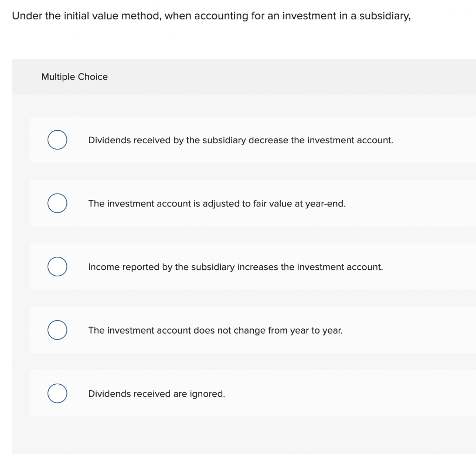Image resolution: width=476 pixels, height=454 pixels.
Task: Click the text 'Dividends received are ignored'
Action: coord(156,394)
